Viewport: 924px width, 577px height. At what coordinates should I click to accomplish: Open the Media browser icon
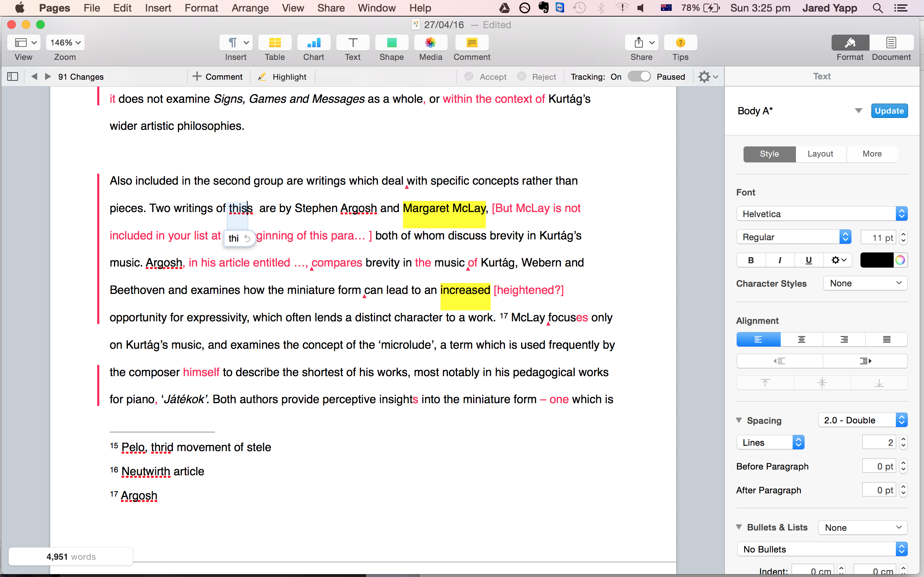point(430,43)
